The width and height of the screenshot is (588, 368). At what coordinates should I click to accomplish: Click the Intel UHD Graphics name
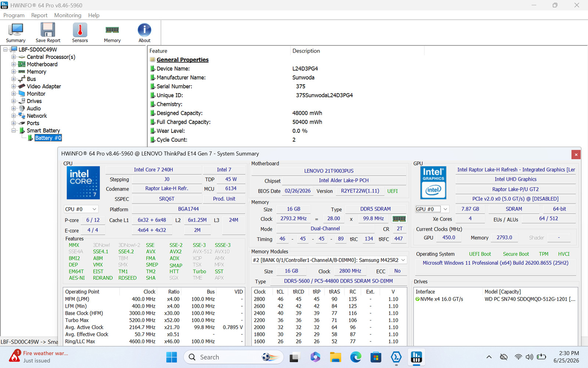516,179
